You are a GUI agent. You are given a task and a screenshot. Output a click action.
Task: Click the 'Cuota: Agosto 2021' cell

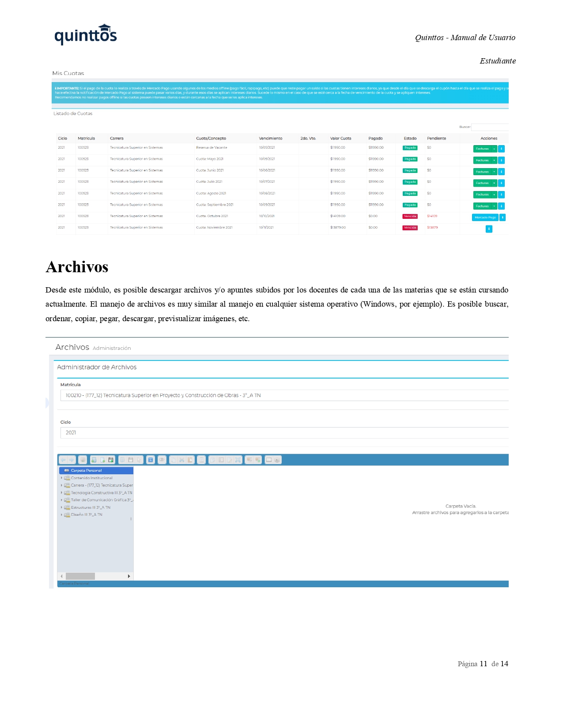(x=211, y=193)
